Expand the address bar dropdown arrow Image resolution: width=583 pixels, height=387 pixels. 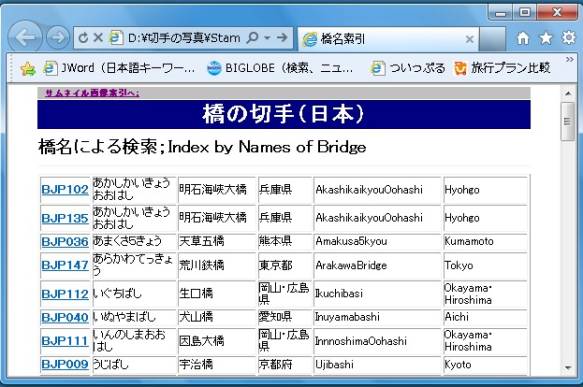[267, 38]
